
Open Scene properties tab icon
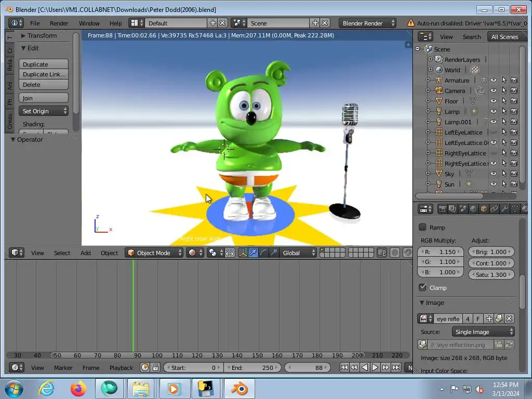click(463, 209)
